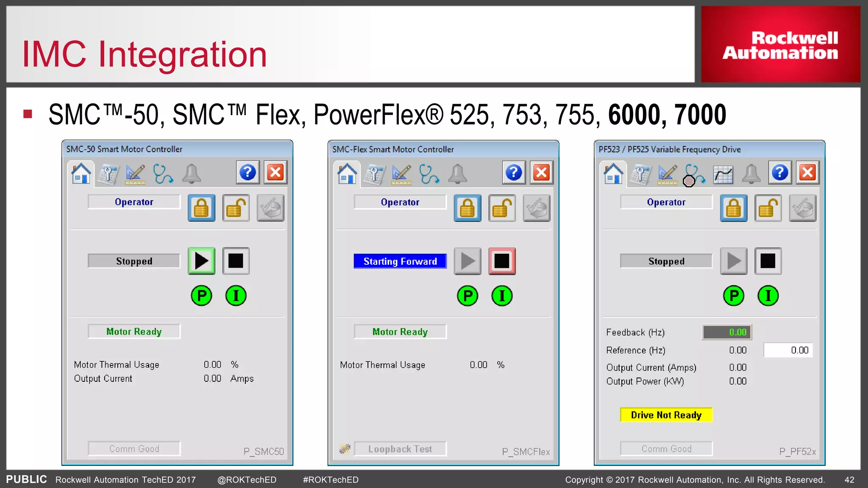Image resolution: width=868 pixels, height=488 pixels.
Task: Open Engineering pencil-ruler tab in SMC-50 faceplate
Action: (x=136, y=174)
